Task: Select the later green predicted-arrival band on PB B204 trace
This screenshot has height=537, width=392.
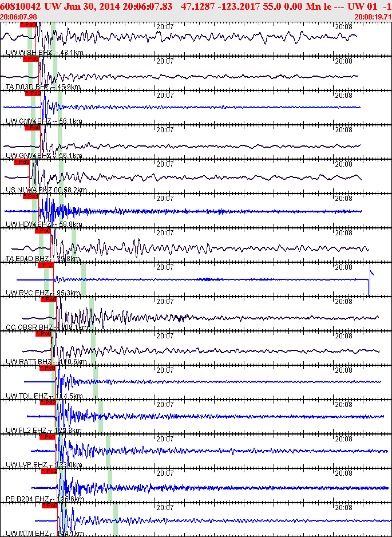Action: (x=110, y=485)
